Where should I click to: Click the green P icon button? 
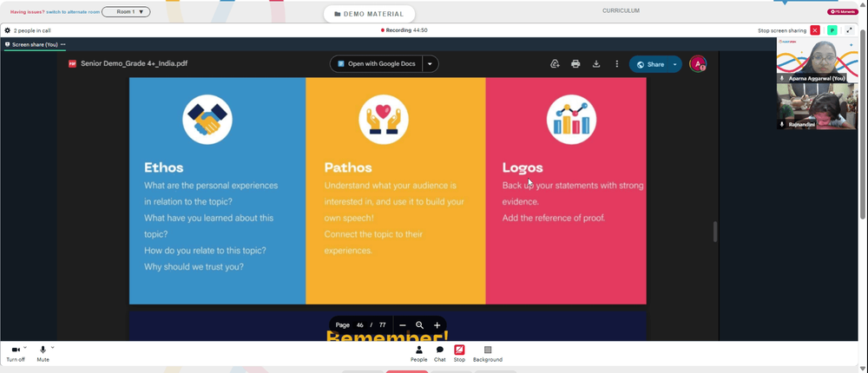(832, 30)
